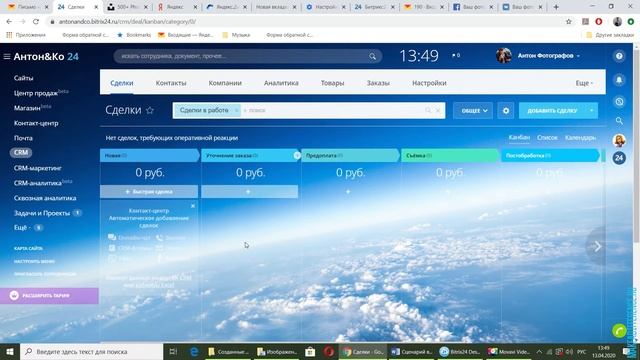Viewport: 640px width, 360px height.
Task: Open the Bitrix24 round badge in right sidebar
Action: [x=619, y=158]
